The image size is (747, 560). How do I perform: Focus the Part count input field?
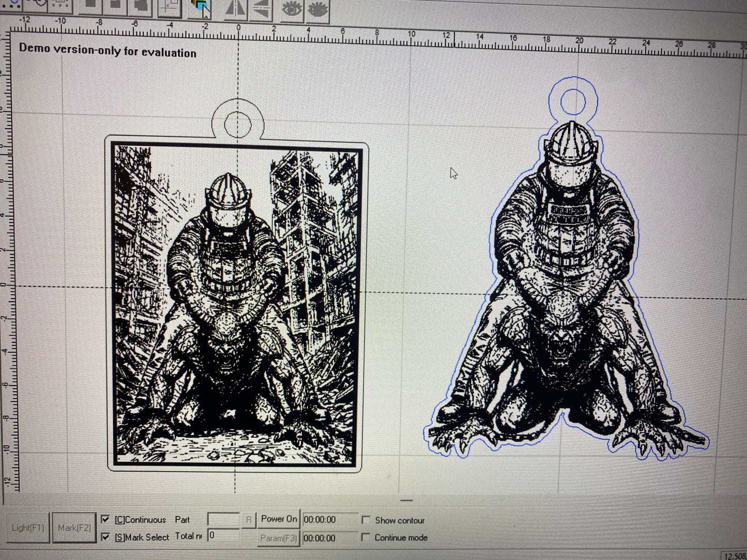pyautogui.click(x=223, y=520)
